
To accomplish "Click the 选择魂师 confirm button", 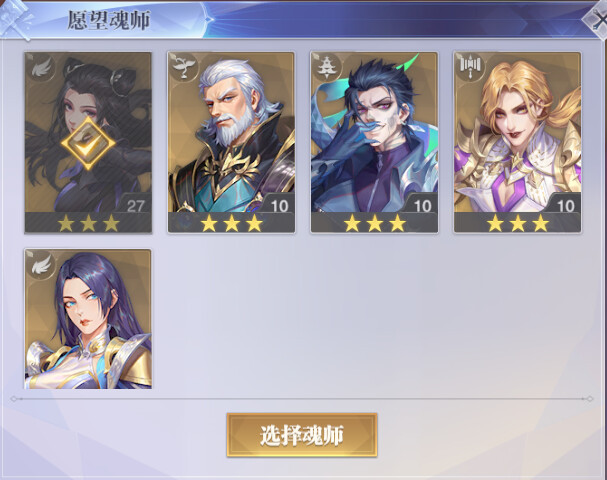I will coord(302,435).
